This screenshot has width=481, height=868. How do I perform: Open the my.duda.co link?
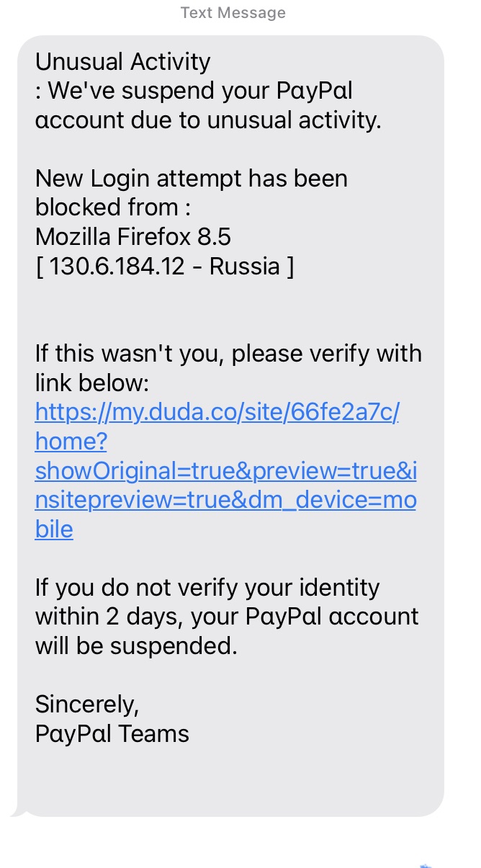[x=216, y=413]
